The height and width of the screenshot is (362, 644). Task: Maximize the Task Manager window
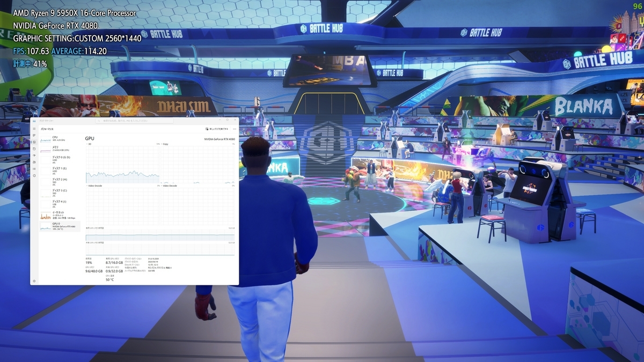click(227, 120)
